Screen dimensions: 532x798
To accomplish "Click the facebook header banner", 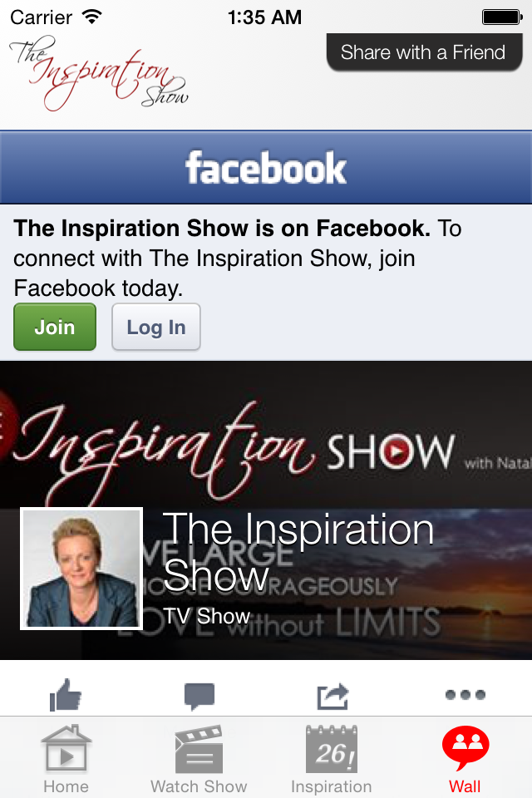I will tap(266, 167).
